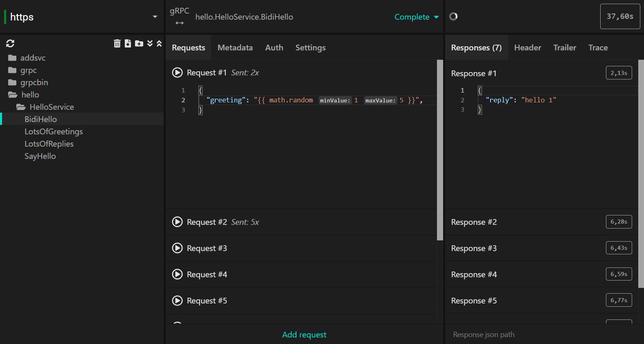This screenshot has width=644, height=344.
Task: Open the Trace tab
Action: [x=598, y=48]
